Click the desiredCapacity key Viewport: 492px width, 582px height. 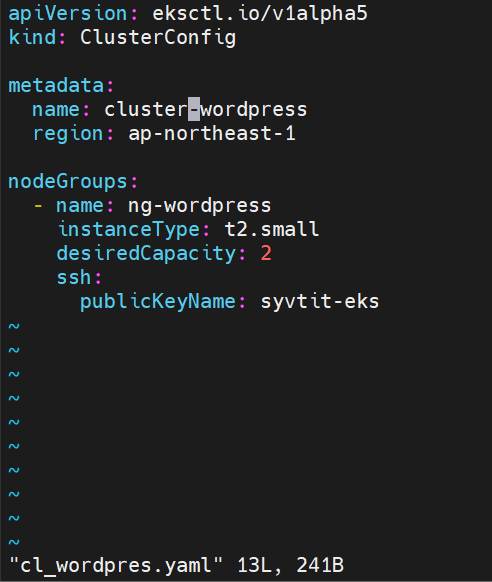coord(146,254)
